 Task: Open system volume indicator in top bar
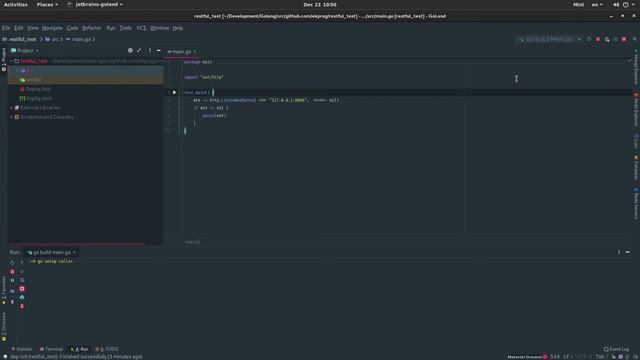(616, 4)
